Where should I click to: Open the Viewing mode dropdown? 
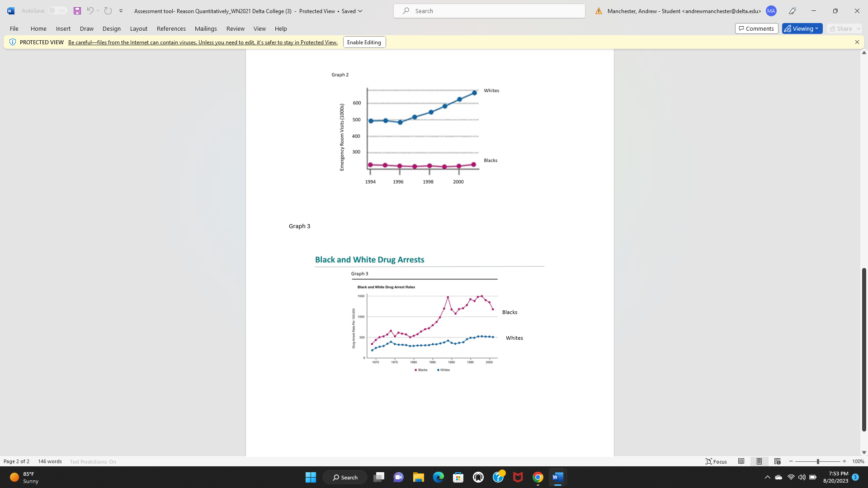[x=802, y=28]
